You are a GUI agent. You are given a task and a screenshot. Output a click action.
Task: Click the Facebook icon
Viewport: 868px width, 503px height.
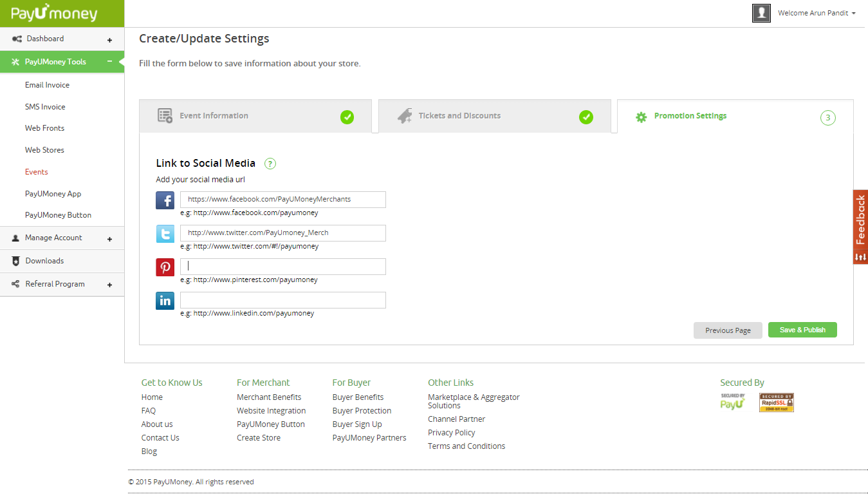(x=165, y=200)
